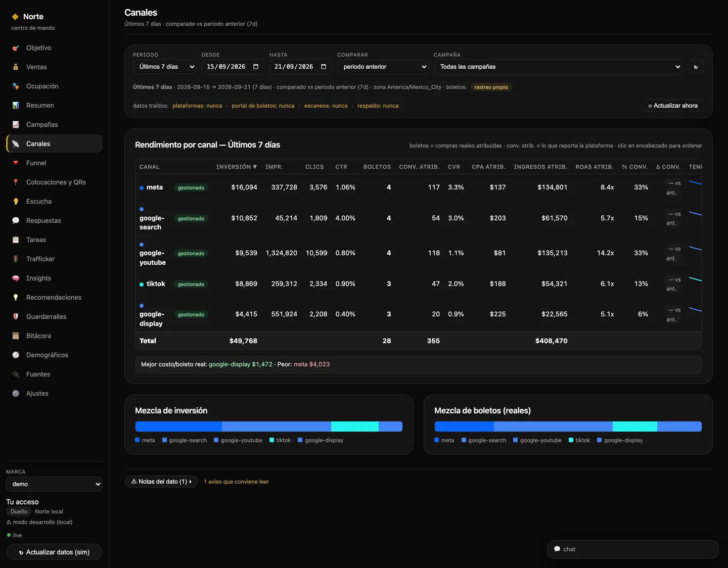Click the Funnel red triangle icon
The height and width of the screenshot is (568, 728).
[16, 163]
